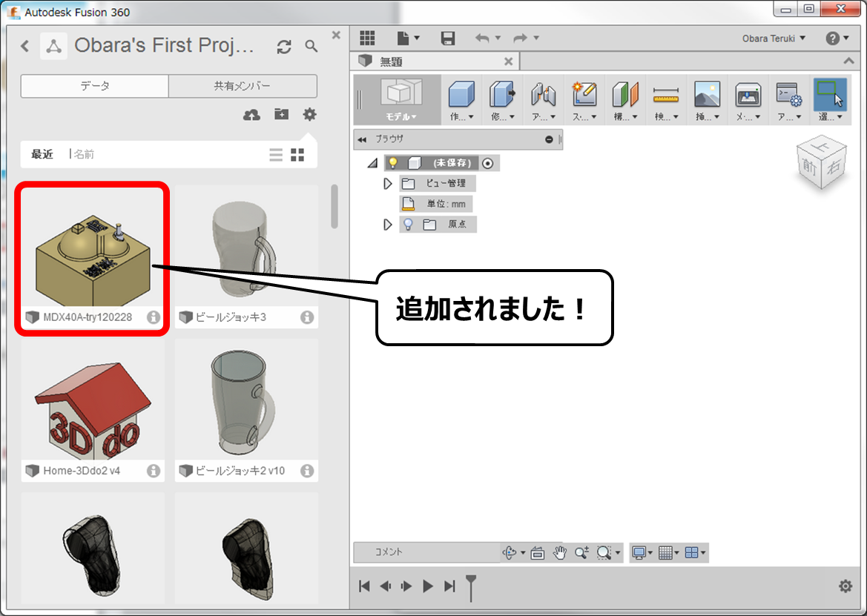Go back from Obara's First Project

(x=25, y=46)
